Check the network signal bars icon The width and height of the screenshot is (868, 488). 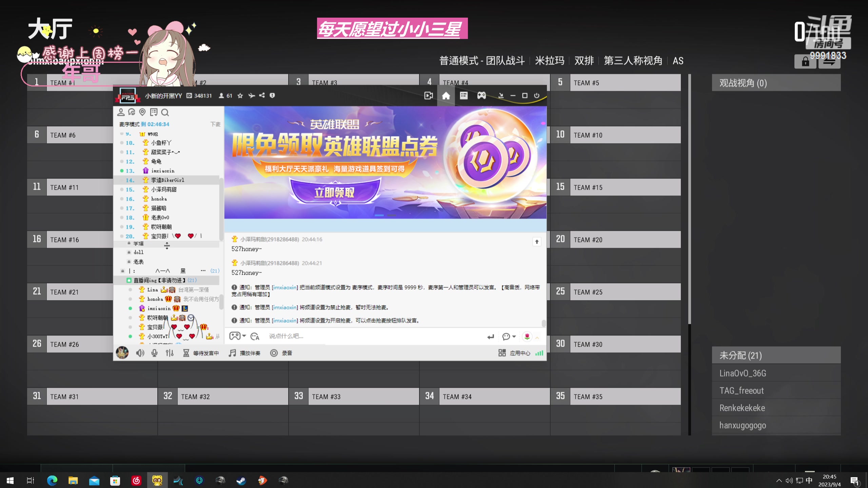tap(539, 353)
